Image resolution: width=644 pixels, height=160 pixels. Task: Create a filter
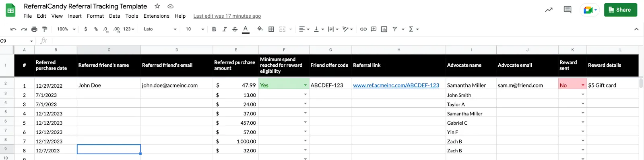pos(395,29)
